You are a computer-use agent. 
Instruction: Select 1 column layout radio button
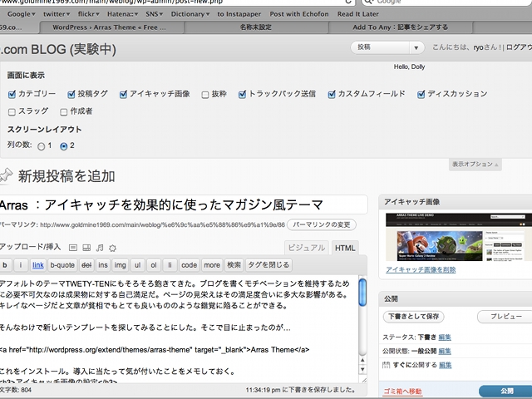point(41,146)
